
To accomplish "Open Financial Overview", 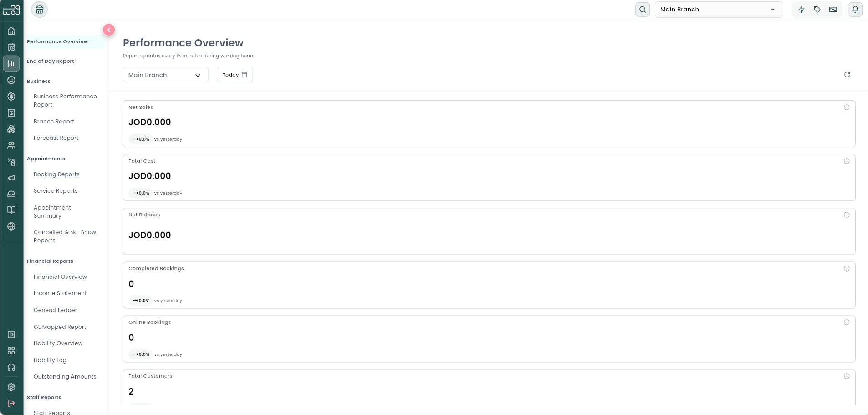I will (60, 277).
